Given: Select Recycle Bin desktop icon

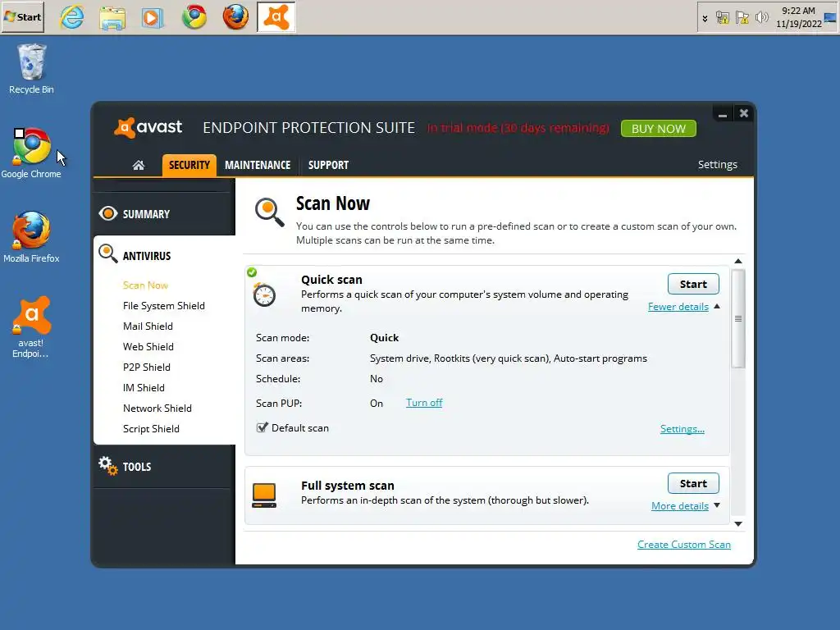Looking at the screenshot, I should (32, 69).
